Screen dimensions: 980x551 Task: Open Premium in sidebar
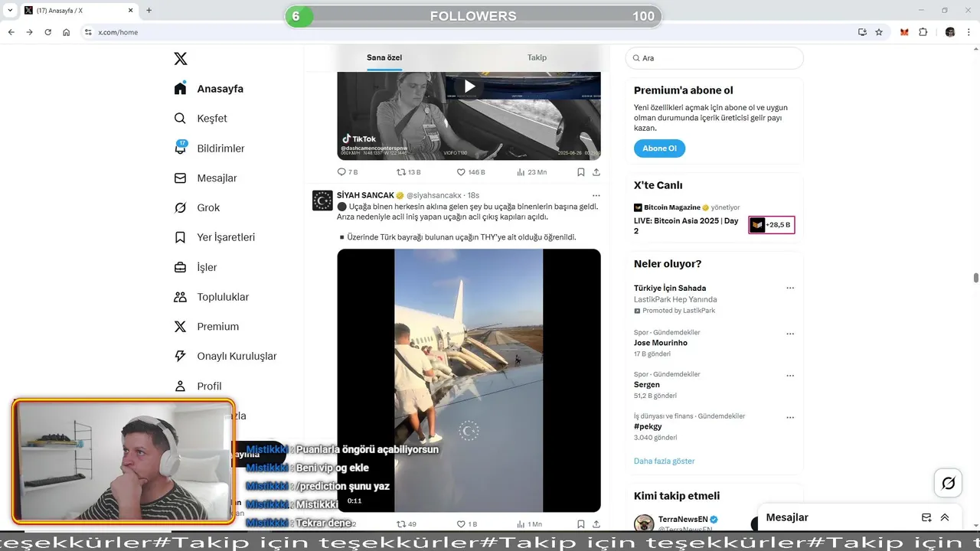point(207,327)
